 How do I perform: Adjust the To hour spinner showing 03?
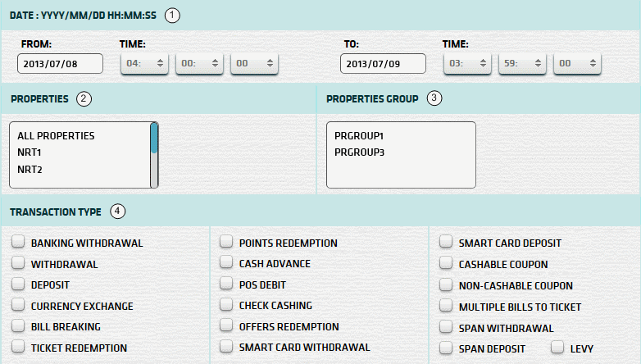tap(467, 64)
